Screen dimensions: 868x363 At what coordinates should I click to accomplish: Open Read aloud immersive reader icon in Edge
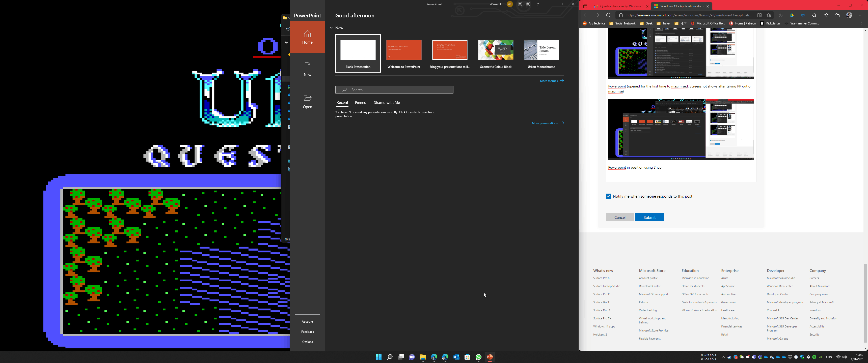[759, 15]
